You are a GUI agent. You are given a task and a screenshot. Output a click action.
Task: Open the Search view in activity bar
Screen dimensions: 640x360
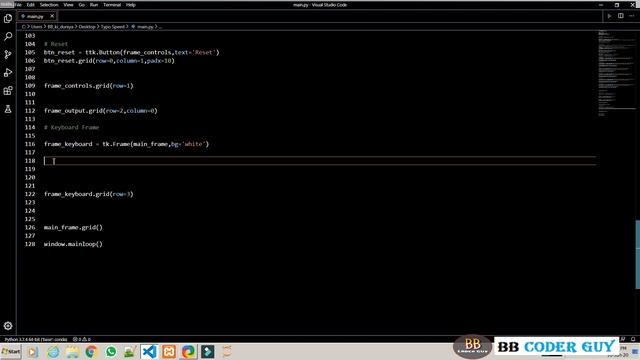point(8,36)
